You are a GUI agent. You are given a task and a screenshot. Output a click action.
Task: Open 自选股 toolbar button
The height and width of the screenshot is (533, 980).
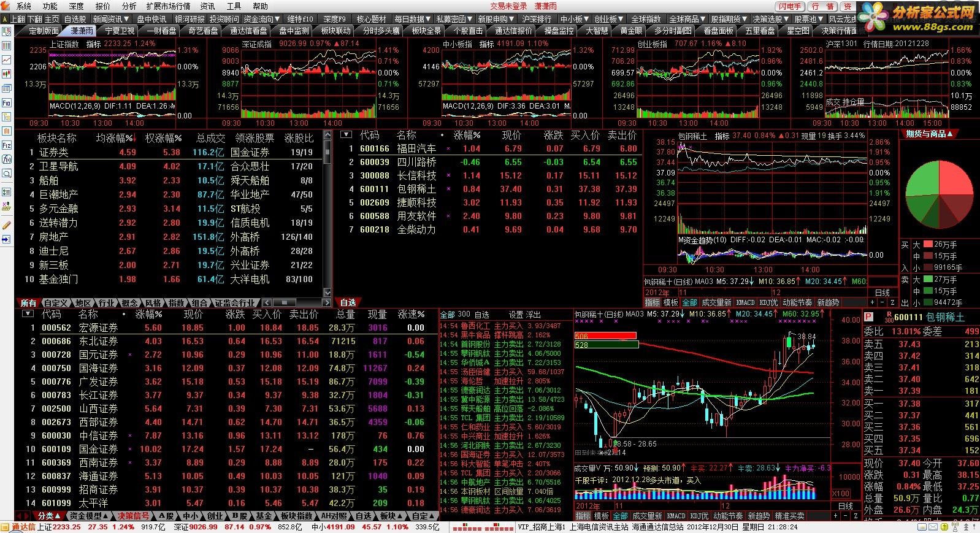[x=75, y=19]
